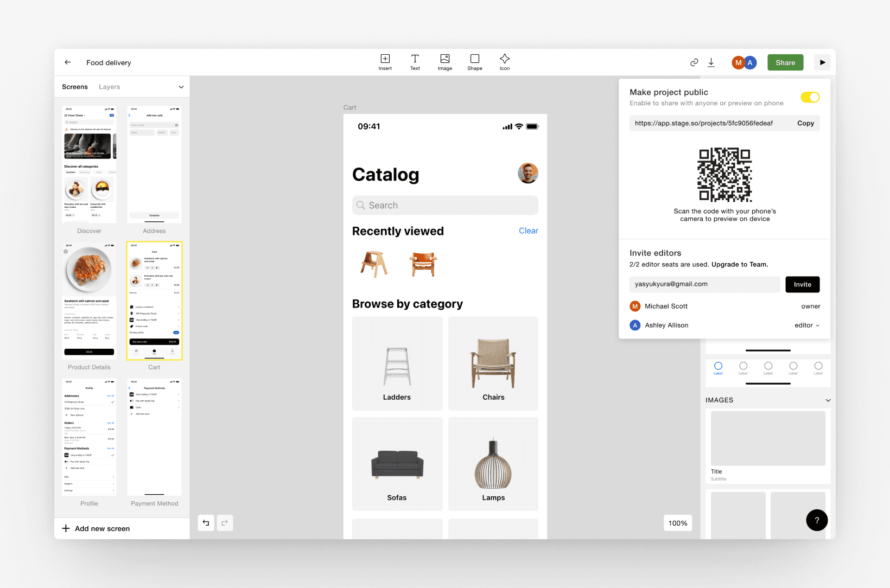Open the Profile screen thumbnail
This screenshot has height=588, width=890.
click(89, 437)
